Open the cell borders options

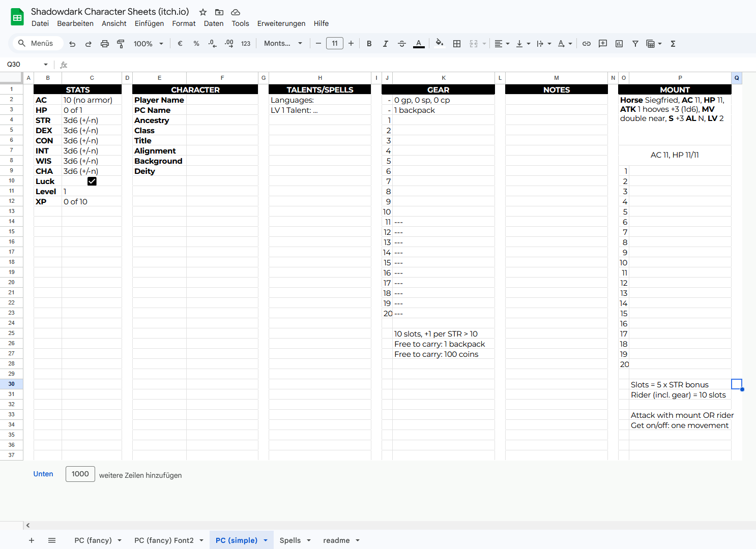point(457,44)
